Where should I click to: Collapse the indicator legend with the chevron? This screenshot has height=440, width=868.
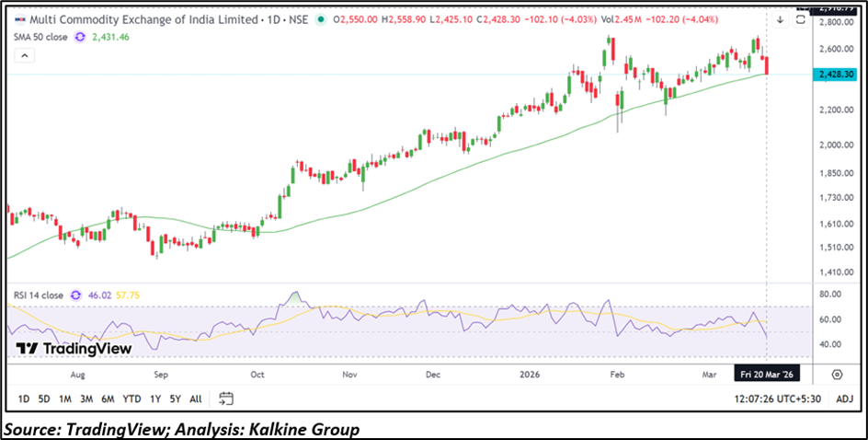point(24,55)
